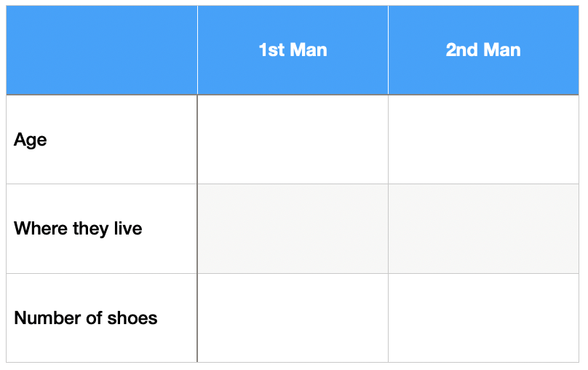Click the border below the "Age" label cell
588x370 pixels.
pos(102,184)
